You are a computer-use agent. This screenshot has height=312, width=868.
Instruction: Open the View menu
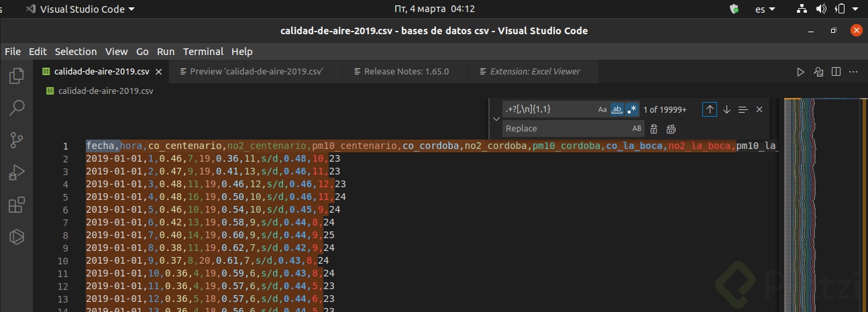click(x=116, y=52)
